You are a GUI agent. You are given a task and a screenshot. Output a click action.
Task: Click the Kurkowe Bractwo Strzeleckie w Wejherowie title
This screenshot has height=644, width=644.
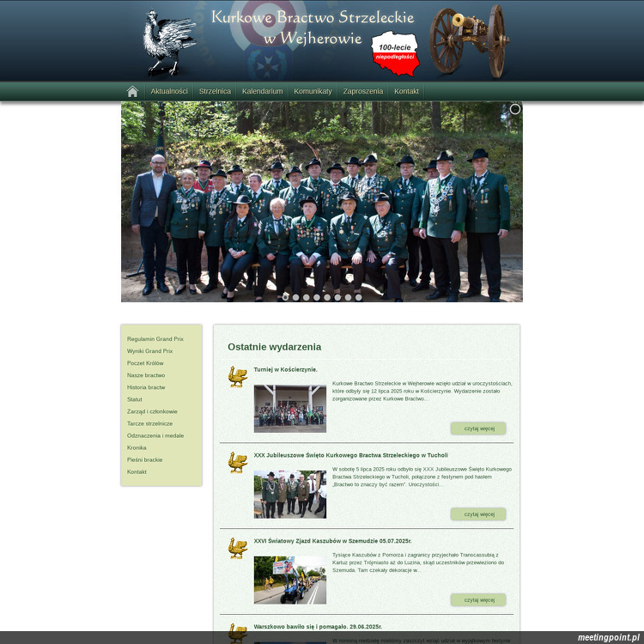pos(313,27)
